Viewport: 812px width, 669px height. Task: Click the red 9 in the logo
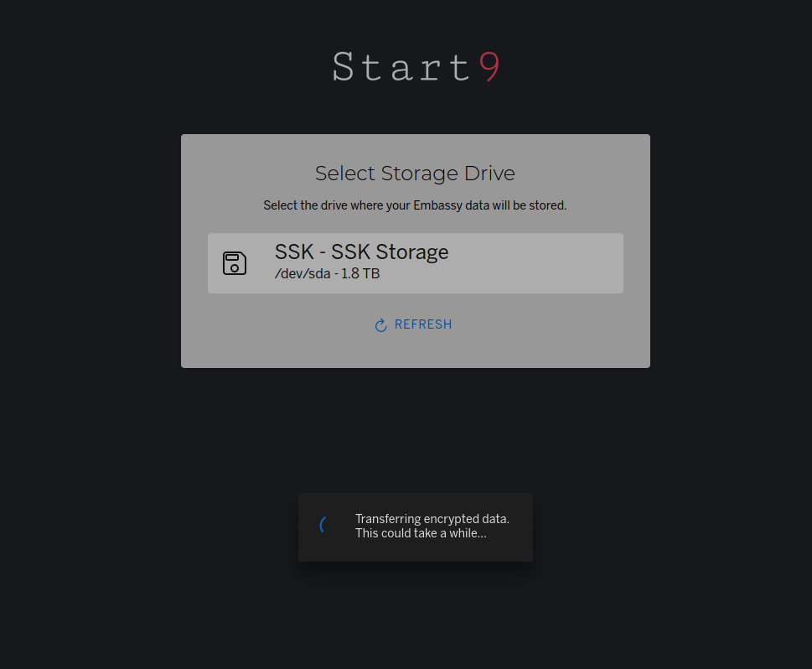[x=490, y=67]
